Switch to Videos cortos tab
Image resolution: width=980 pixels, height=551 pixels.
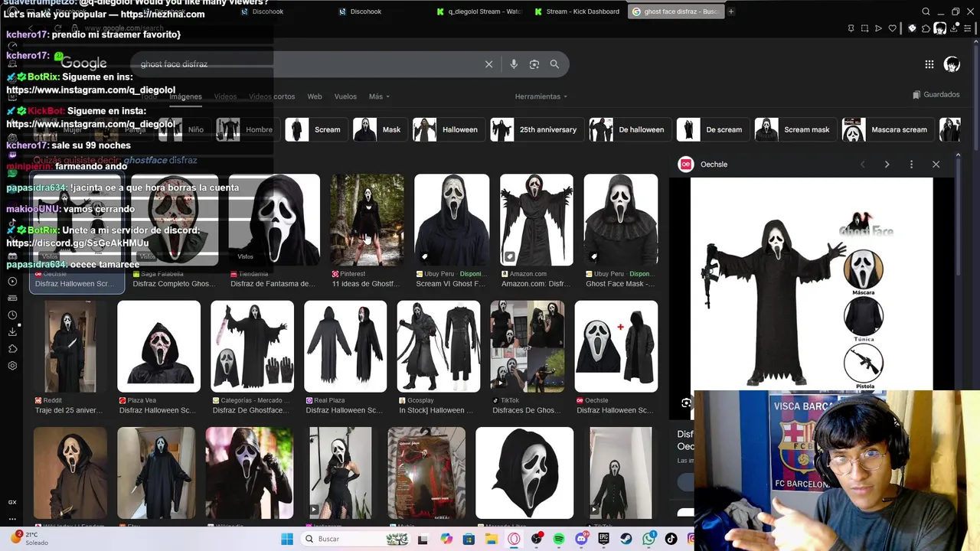[272, 96]
